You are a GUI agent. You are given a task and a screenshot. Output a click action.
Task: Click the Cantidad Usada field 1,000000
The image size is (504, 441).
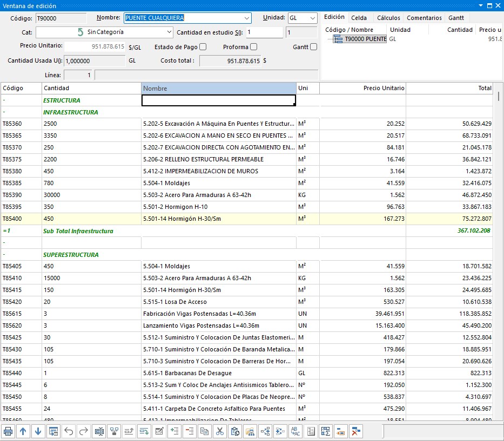coord(95,60)
